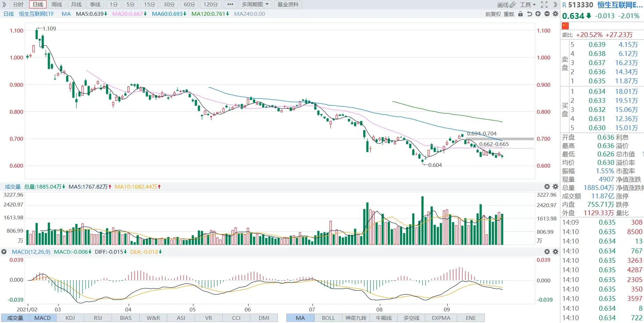Open volume panel settings gear
The height and width of the screenshot is (323, 644).
pos(555,187)
